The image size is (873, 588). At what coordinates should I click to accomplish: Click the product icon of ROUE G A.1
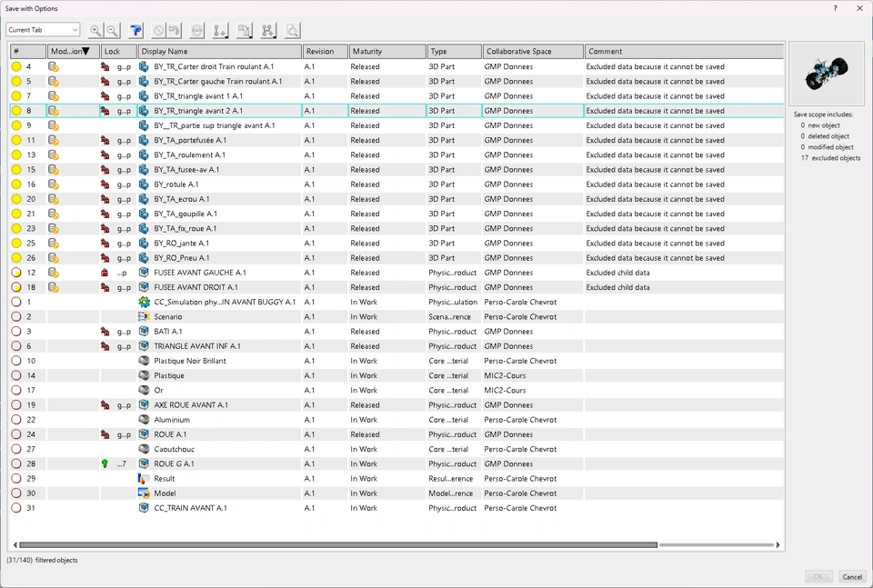pyautogui.click(x=144, y=463)
